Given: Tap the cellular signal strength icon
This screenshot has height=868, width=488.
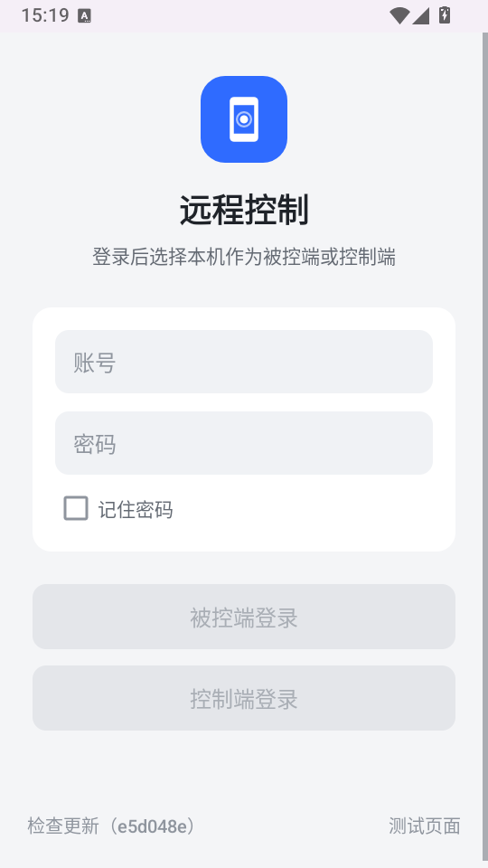Looking at the screenshot, I should point(420,15).
